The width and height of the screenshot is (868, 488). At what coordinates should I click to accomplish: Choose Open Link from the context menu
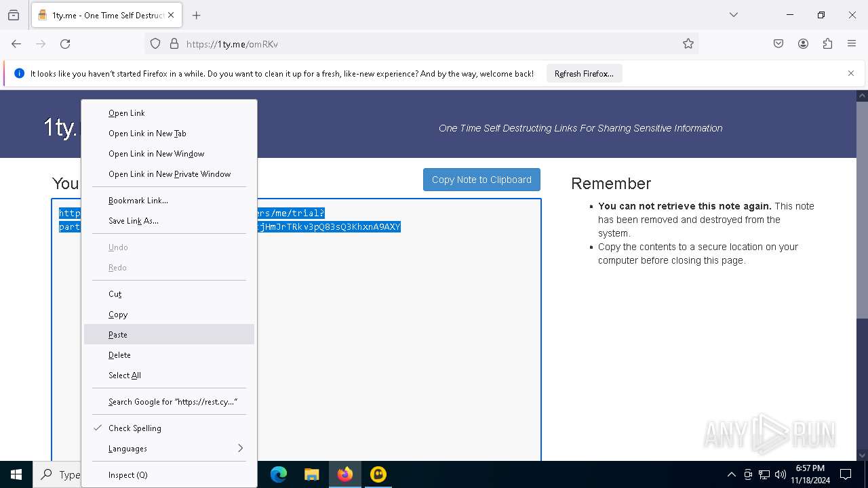[x=169, y=113]
